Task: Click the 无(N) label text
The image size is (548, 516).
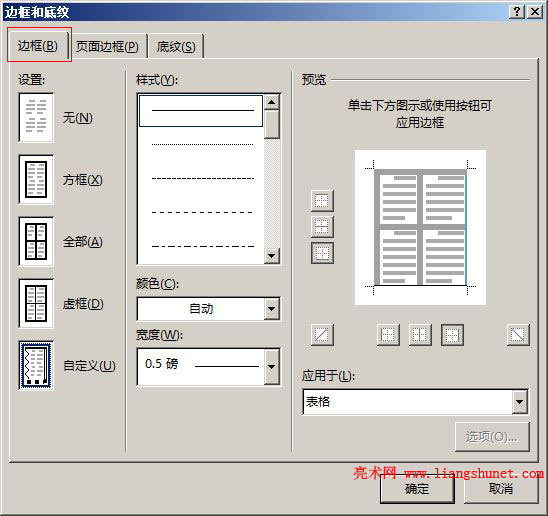Action: [x=78, y=118]
